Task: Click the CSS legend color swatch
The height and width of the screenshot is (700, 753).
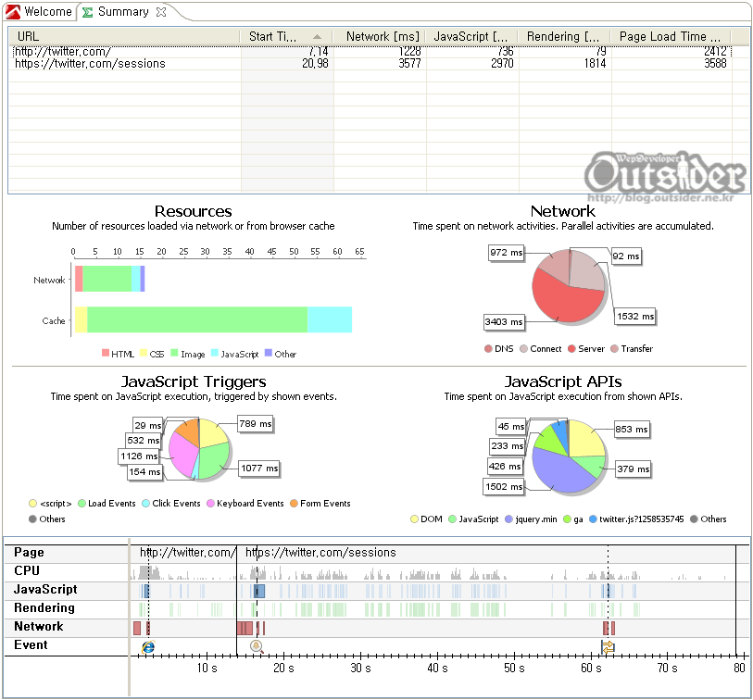Action: tap(144, 353)
